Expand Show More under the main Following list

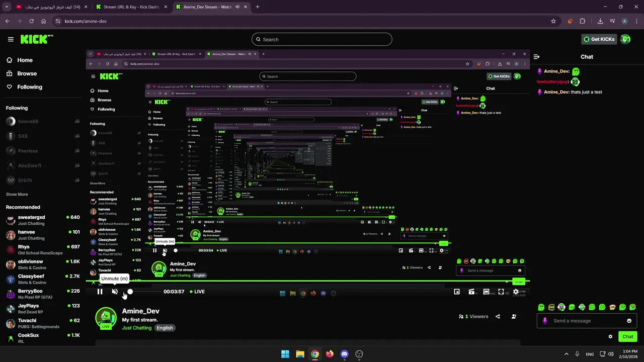tap(17, 194)
